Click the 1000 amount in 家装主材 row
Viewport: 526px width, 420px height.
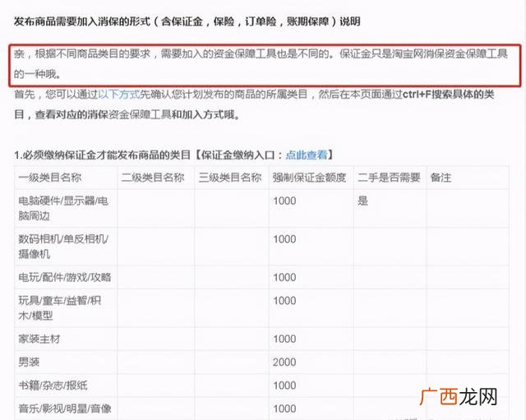click(284, 339)
